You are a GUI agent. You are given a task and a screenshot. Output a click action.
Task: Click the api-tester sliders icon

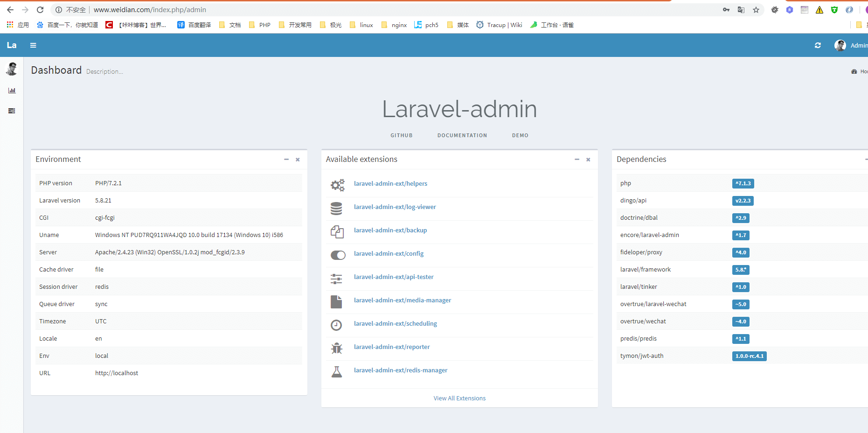[336, 279]
